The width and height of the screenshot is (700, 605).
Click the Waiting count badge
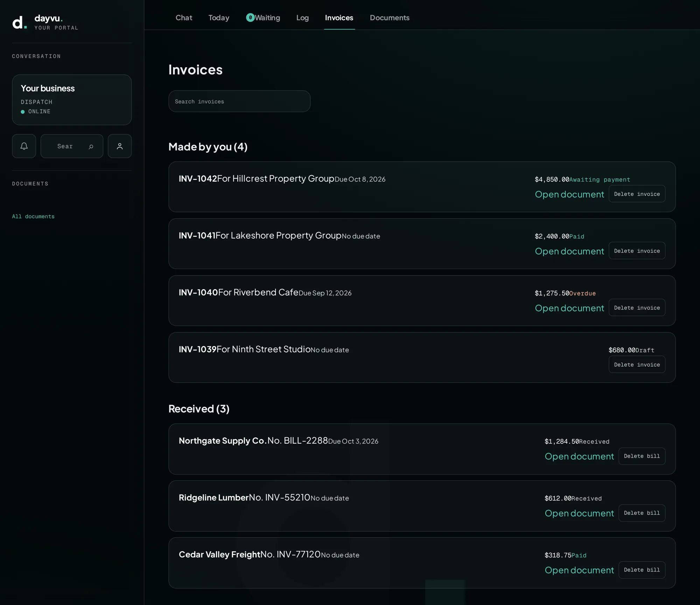coord(250,18)
